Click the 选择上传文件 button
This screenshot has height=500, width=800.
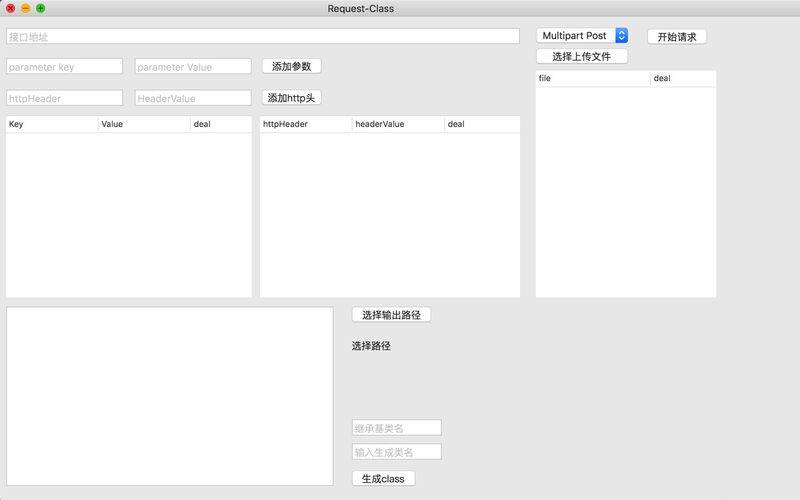582,57
